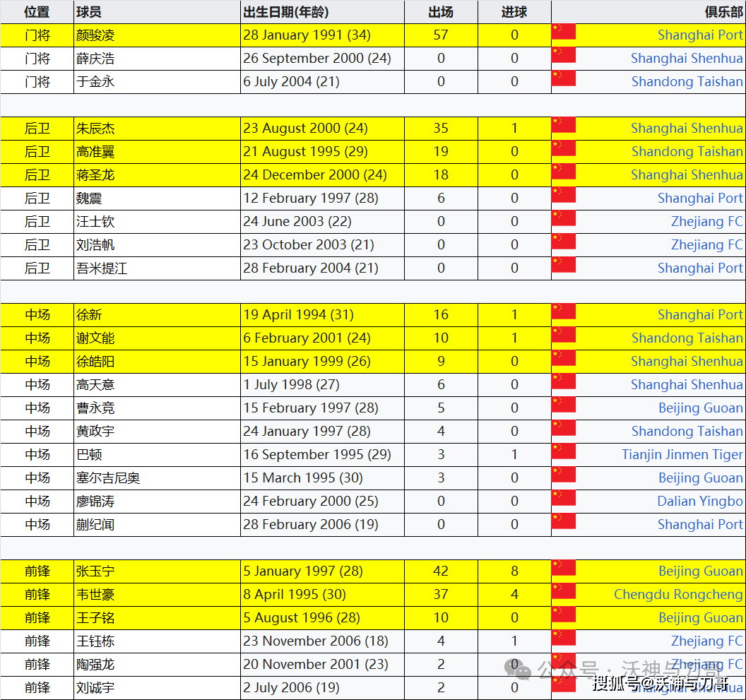Open the Chengdu Rongcheng club link
746x700 pixels.
678,595
